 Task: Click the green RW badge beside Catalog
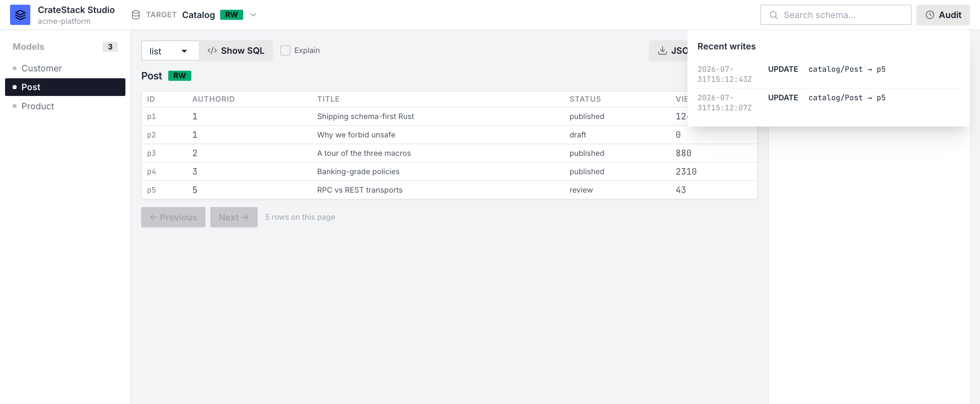coord(231,15)
